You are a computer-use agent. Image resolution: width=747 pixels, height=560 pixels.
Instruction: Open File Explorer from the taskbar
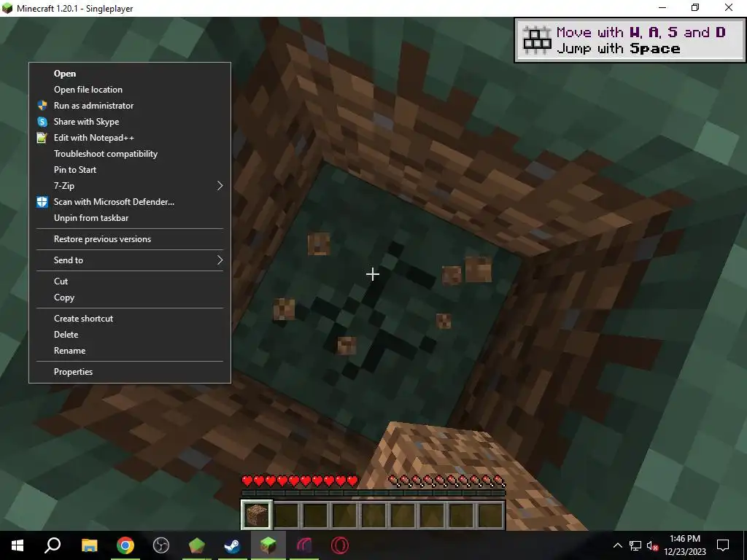(x=89, y=545)
